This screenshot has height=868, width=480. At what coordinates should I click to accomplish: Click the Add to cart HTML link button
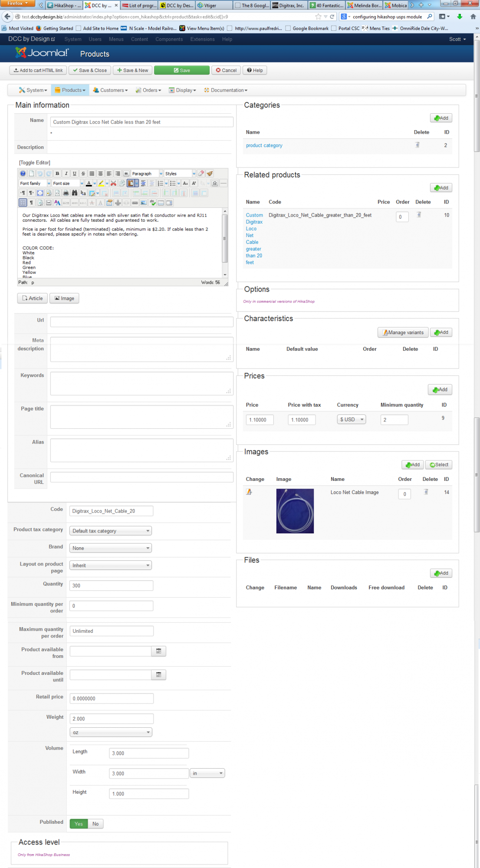(x=38, y=70)
